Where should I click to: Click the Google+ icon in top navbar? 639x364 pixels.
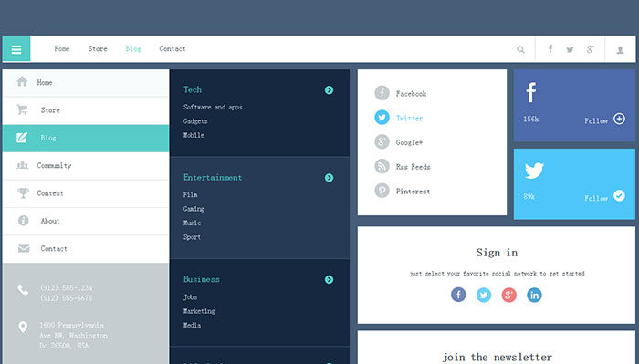590,49
